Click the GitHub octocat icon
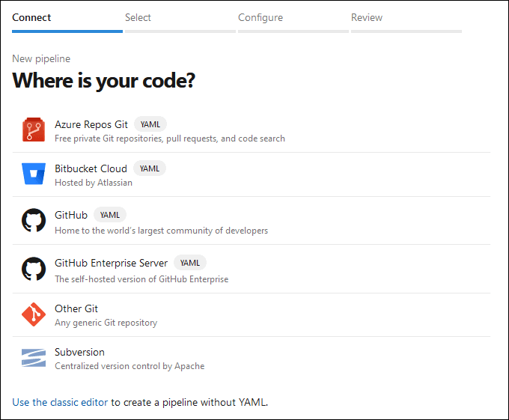Viewport: 509px width, 420px height. point(34,221)
